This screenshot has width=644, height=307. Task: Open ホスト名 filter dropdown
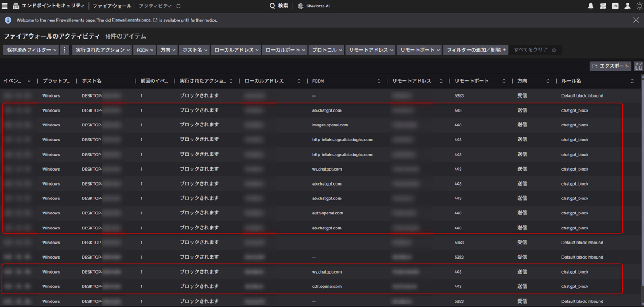pos(194,50)
